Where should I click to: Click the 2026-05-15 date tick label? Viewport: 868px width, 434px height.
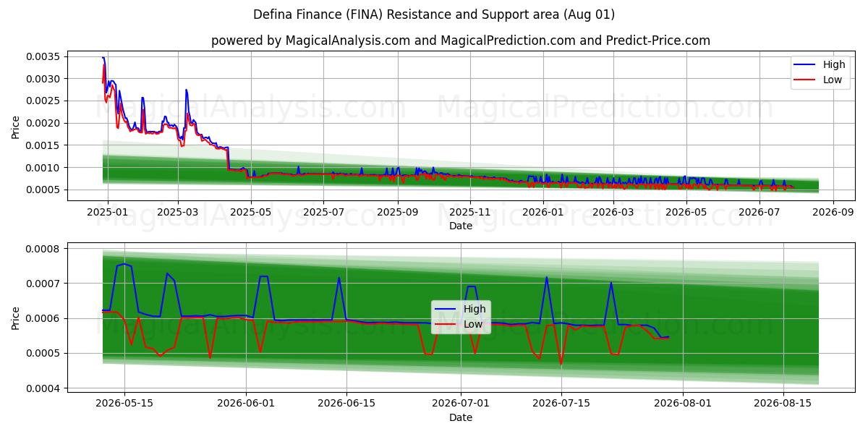(x=124, y=404)
